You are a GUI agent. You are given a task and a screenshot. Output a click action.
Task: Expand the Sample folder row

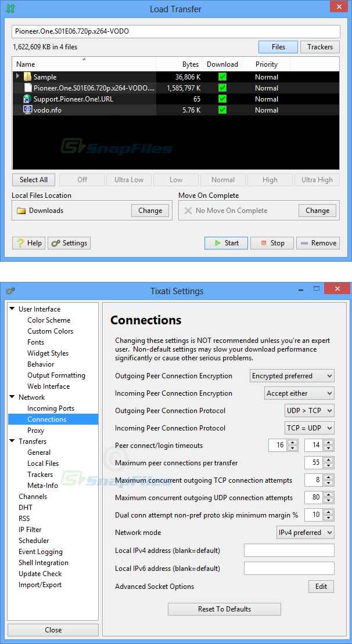click(17, 77)
